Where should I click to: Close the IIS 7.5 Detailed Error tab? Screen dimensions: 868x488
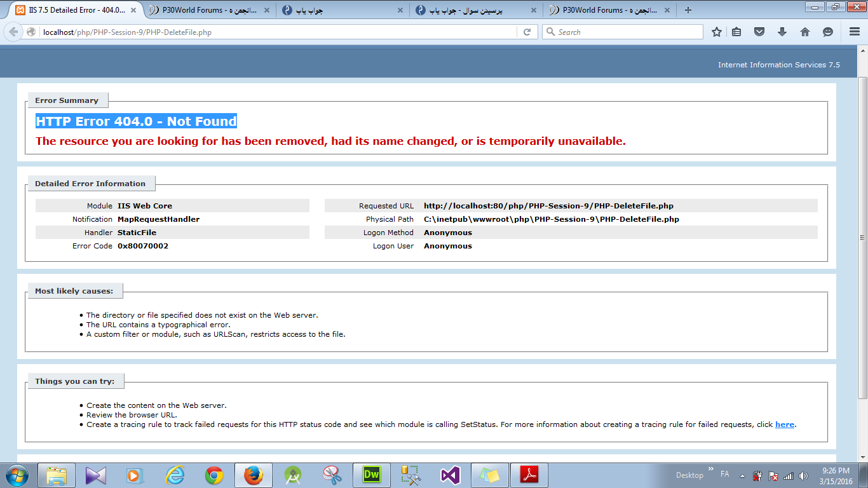133,10
